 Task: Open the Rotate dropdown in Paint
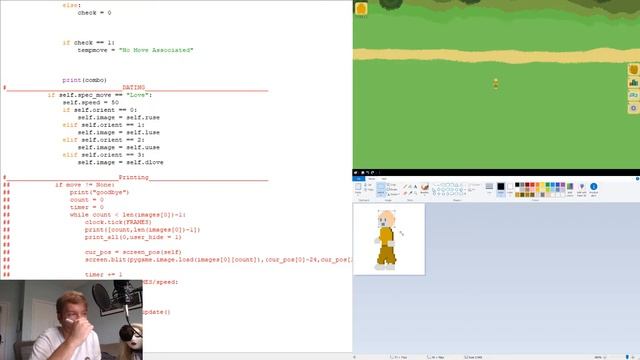(393, 194)
